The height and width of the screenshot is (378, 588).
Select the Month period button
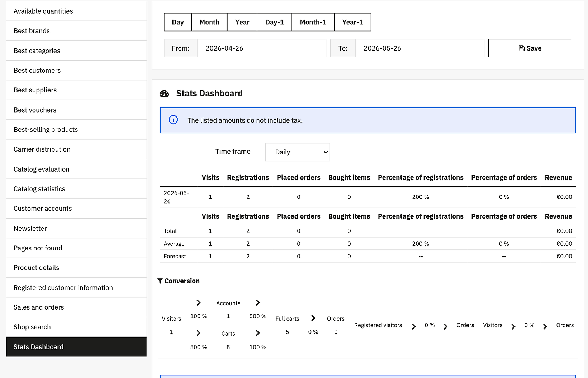coord(209,22)
